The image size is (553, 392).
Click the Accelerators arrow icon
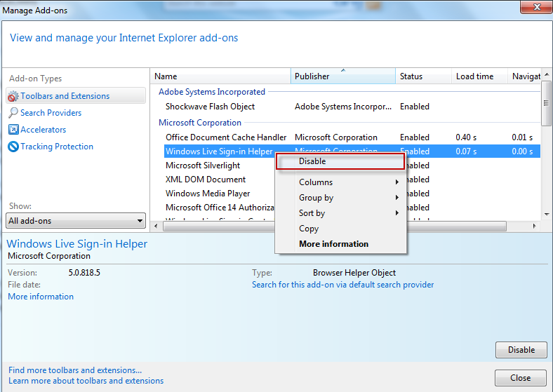click(x=13, y=130)
